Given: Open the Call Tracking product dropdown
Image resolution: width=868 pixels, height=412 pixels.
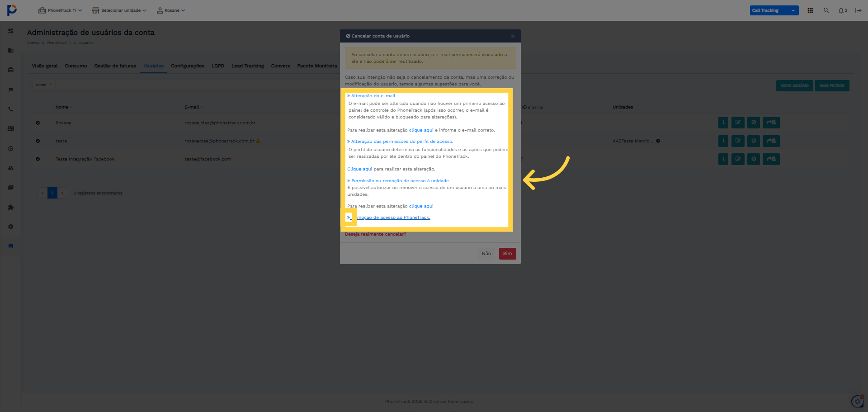Looking at the screenshot, I should 774,10.
